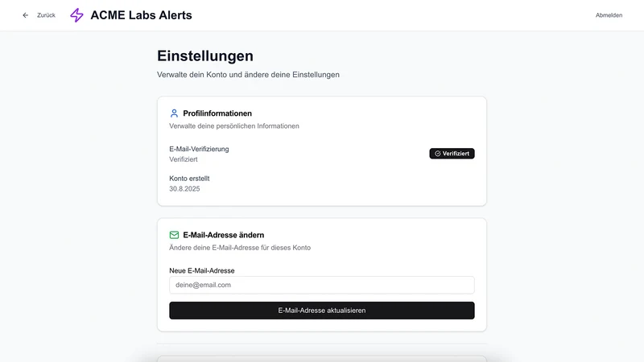Viewport: 644px width, 362px height.
Task: Click the green envelope mail icon
Action: tap(174, 235)
